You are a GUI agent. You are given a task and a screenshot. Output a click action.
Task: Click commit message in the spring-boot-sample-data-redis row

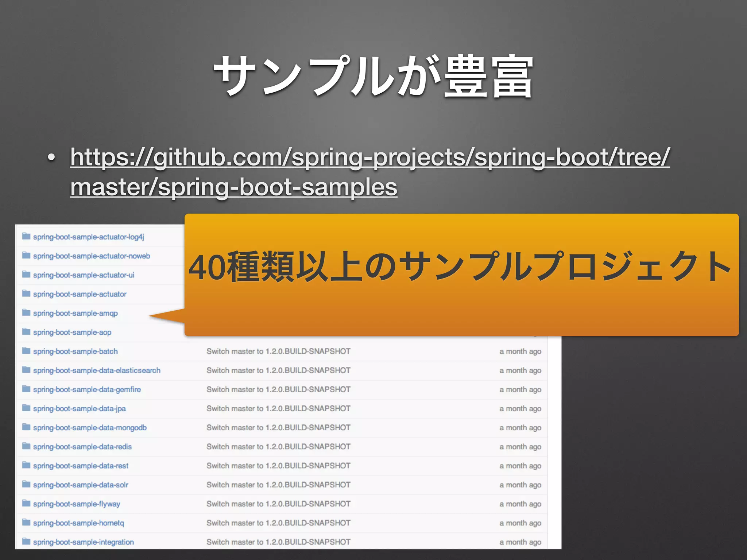click(279, 446)
